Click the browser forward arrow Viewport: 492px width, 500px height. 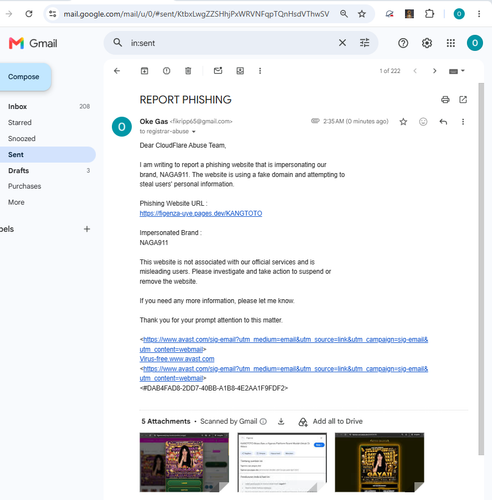[x=9, y=14]
